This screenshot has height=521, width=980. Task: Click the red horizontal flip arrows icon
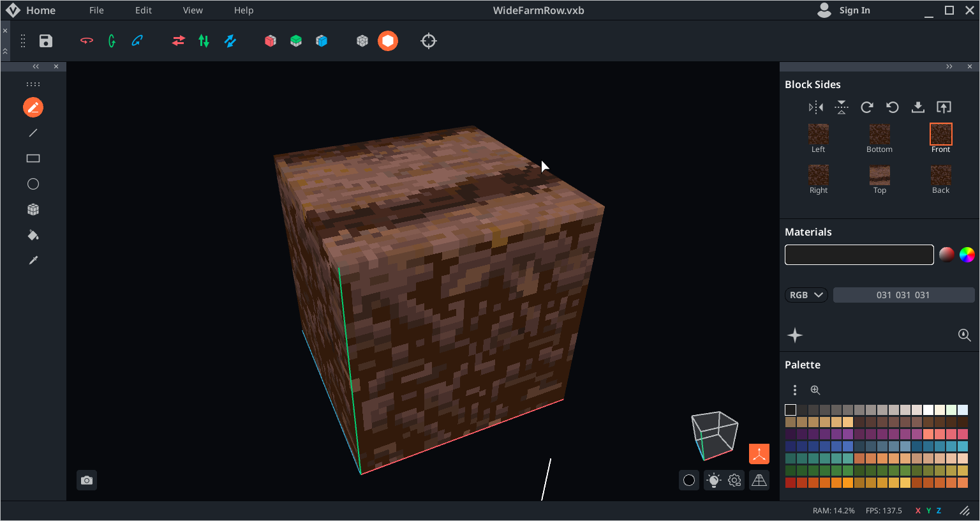click(179, 41)
